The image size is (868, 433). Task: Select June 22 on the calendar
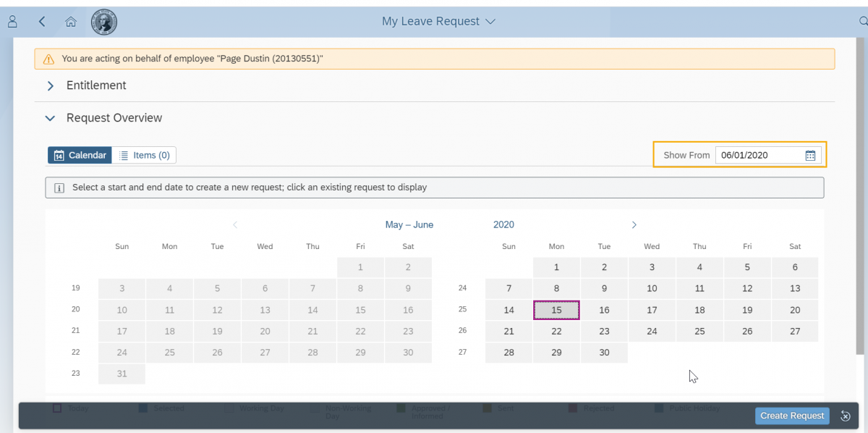point(556,332)
